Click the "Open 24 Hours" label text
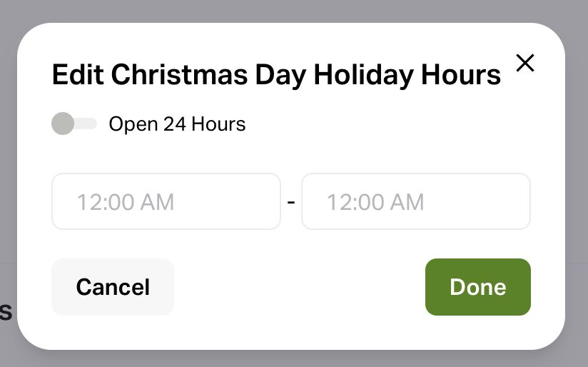Viewport: 588px width, 367px height. (x=177, y=124)
